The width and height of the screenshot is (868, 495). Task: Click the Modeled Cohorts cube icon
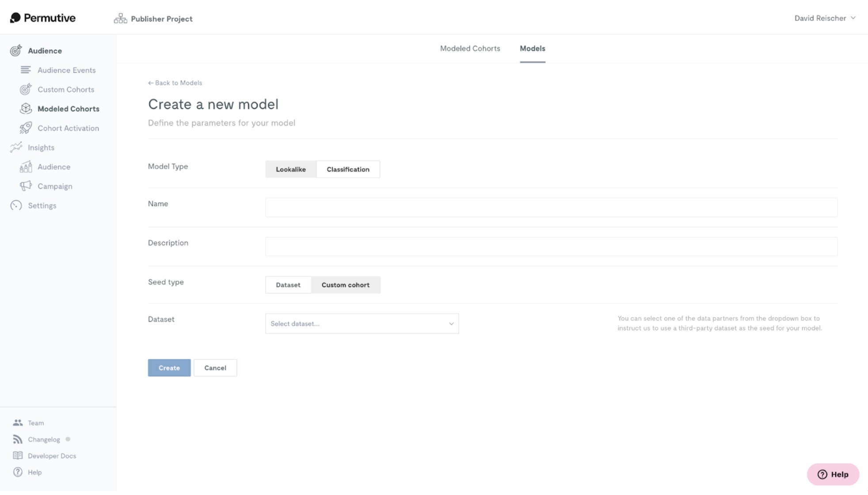pos(25,109)
